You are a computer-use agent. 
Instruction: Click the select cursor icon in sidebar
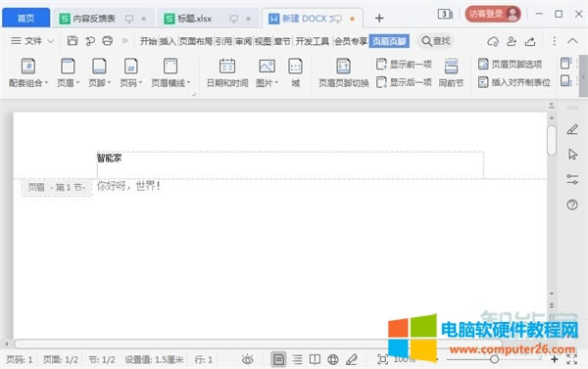pos(572,155)
